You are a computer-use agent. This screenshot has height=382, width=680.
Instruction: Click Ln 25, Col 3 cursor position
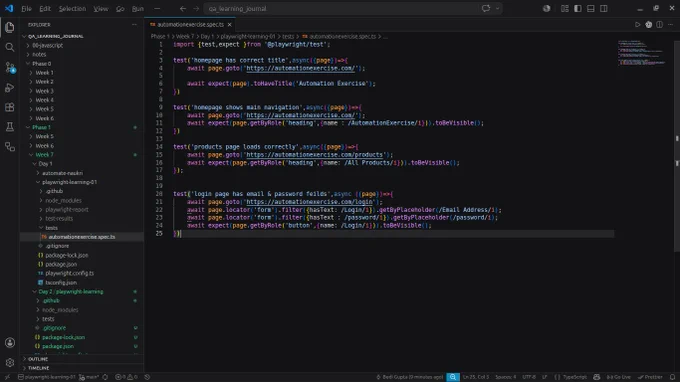[476, 377]
